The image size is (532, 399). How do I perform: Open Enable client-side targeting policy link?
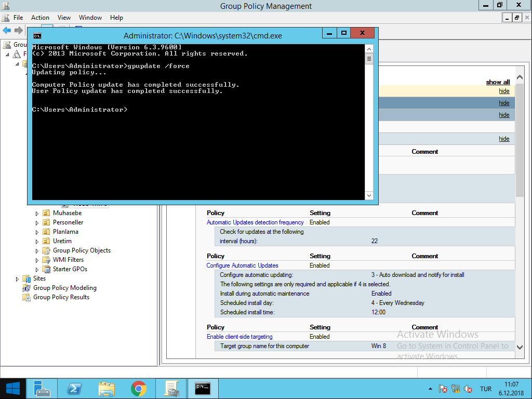point(240,337)
